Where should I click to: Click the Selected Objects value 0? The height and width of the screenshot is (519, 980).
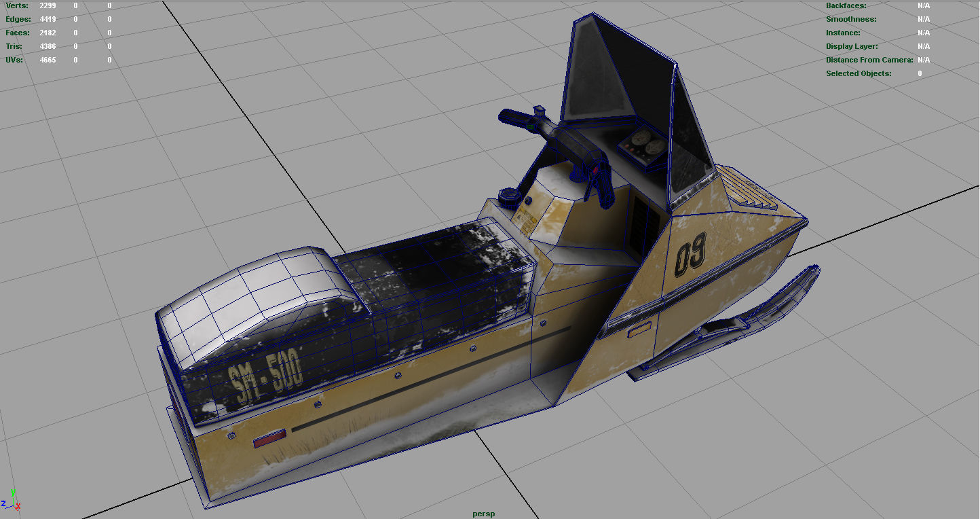click(920, 73)
